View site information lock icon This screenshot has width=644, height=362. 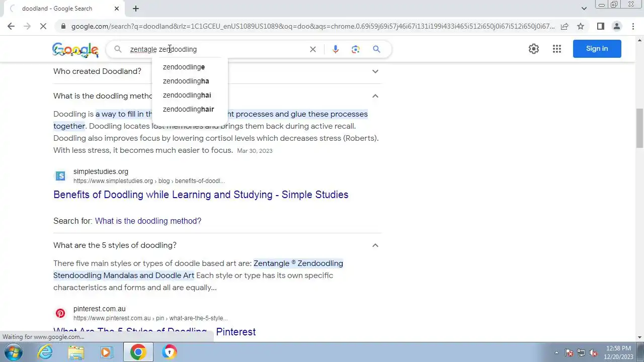(x=63, y=26)
